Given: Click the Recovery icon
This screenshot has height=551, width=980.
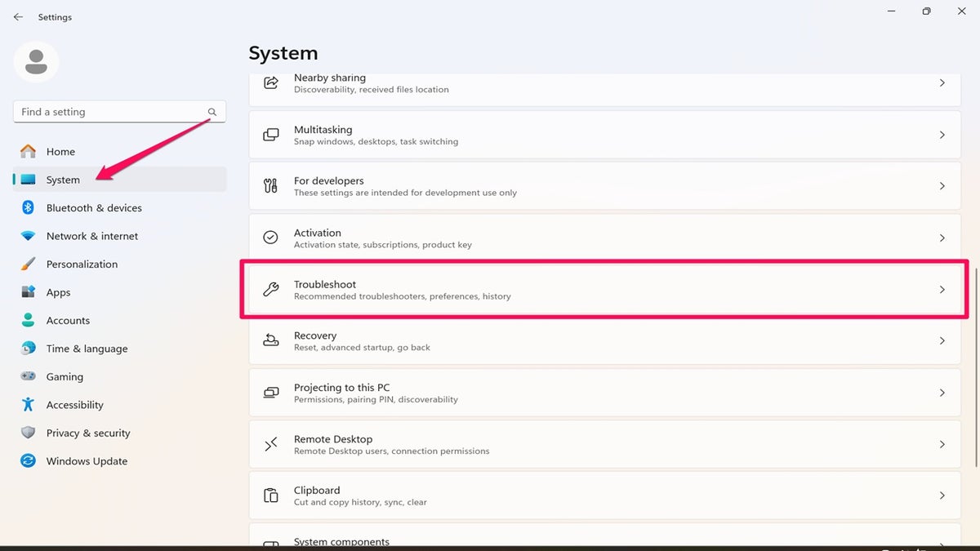Looking at the screenshot, I should pyautogui.click(x=271, y=341).
